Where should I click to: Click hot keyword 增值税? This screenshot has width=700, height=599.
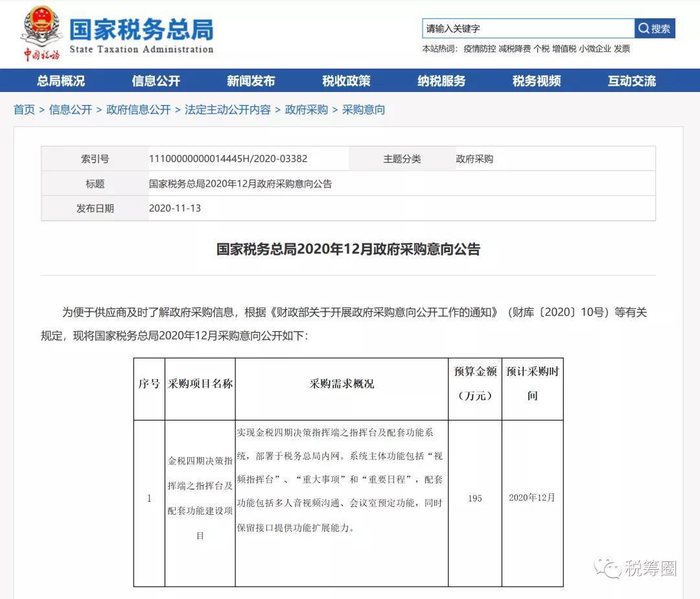565,49
